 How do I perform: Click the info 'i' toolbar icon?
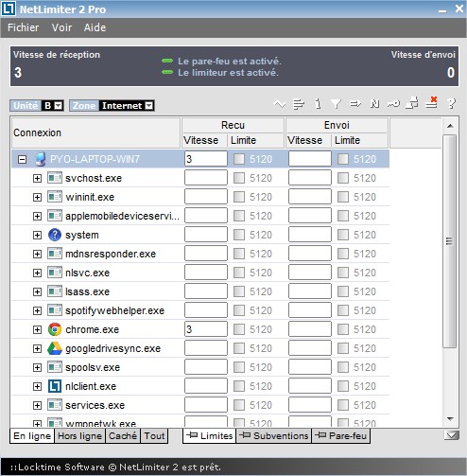(318, 104)
